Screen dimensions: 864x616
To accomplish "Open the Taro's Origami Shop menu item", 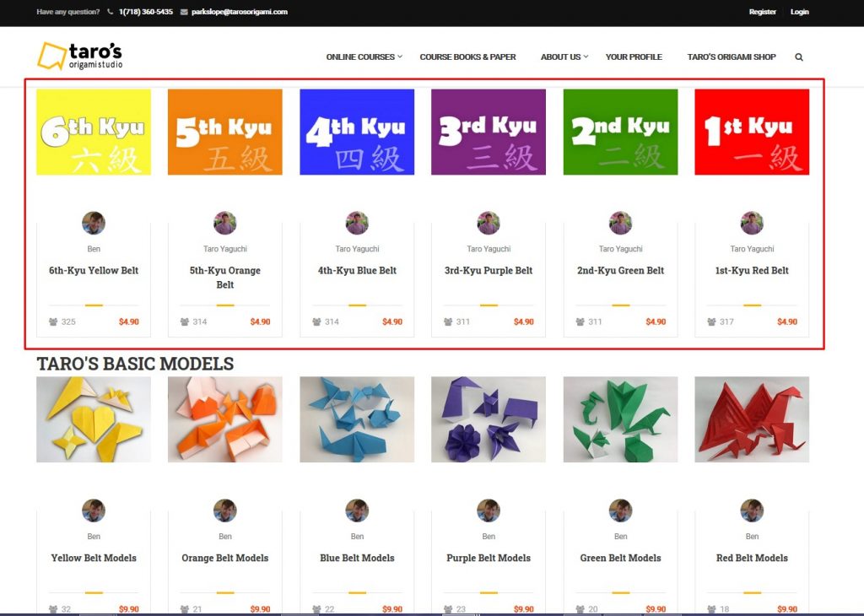I will tap(732, 57).
